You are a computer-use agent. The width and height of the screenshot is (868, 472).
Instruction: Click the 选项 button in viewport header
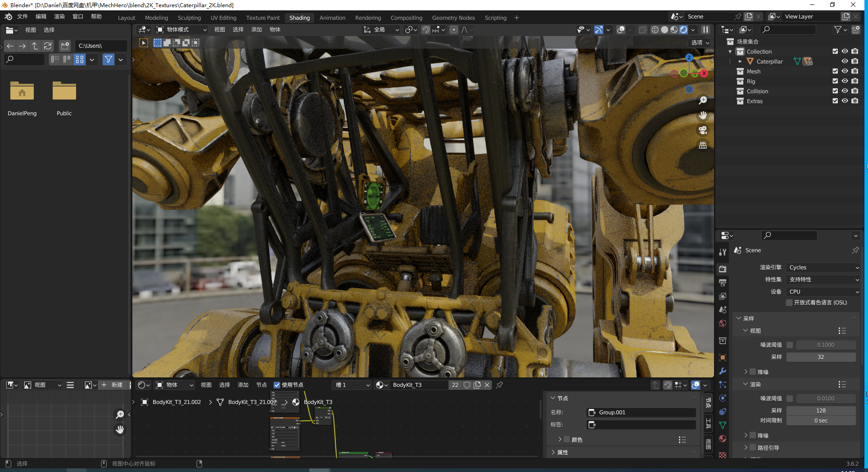pos(700,42)
